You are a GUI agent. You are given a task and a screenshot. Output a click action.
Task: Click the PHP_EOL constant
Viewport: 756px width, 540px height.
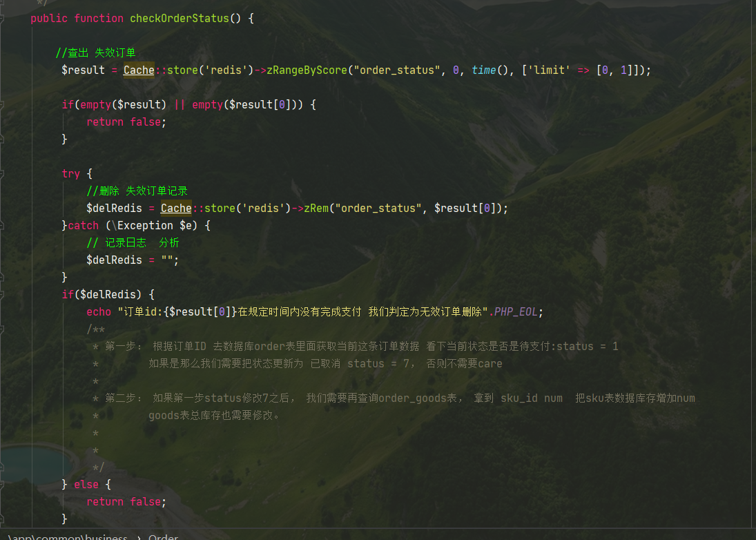[516, 312]
